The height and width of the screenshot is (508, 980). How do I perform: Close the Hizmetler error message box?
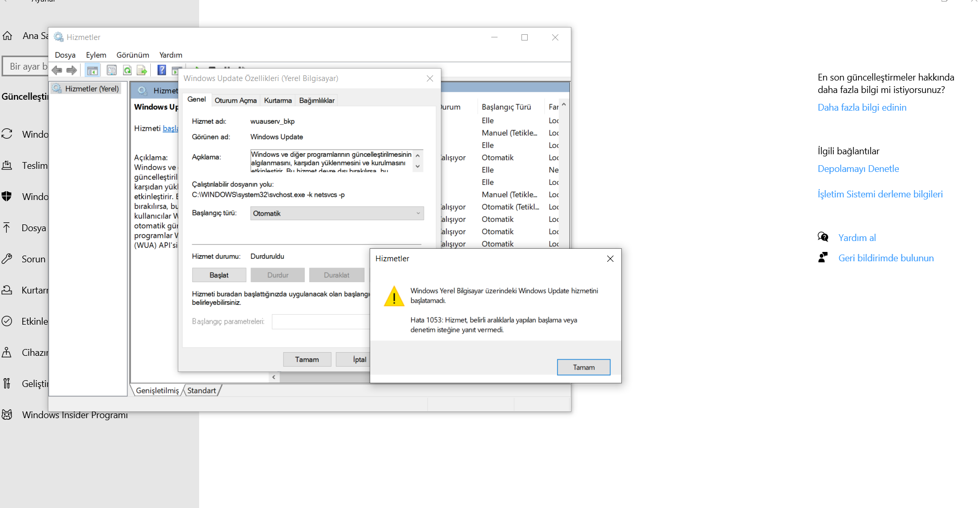pyautogui.click(x=610, y=259)
